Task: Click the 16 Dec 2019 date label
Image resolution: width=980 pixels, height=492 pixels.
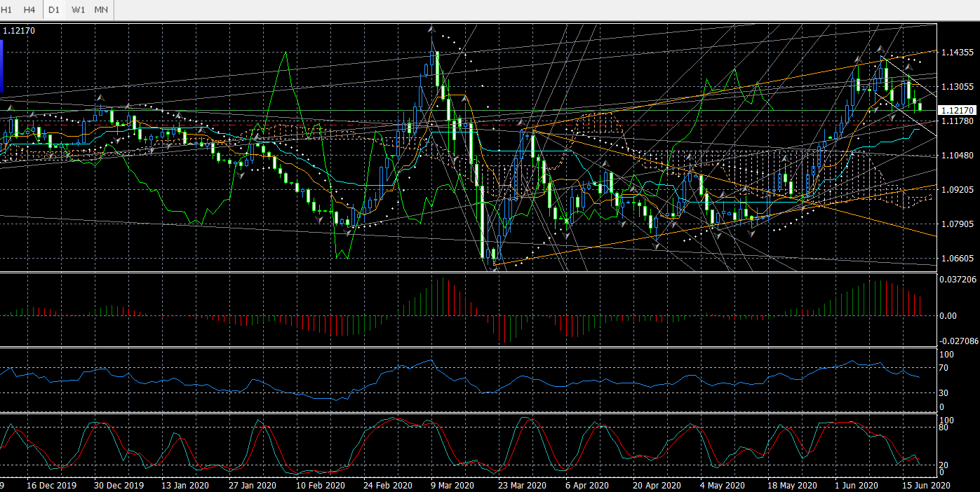Action: (x=52, y=485)
